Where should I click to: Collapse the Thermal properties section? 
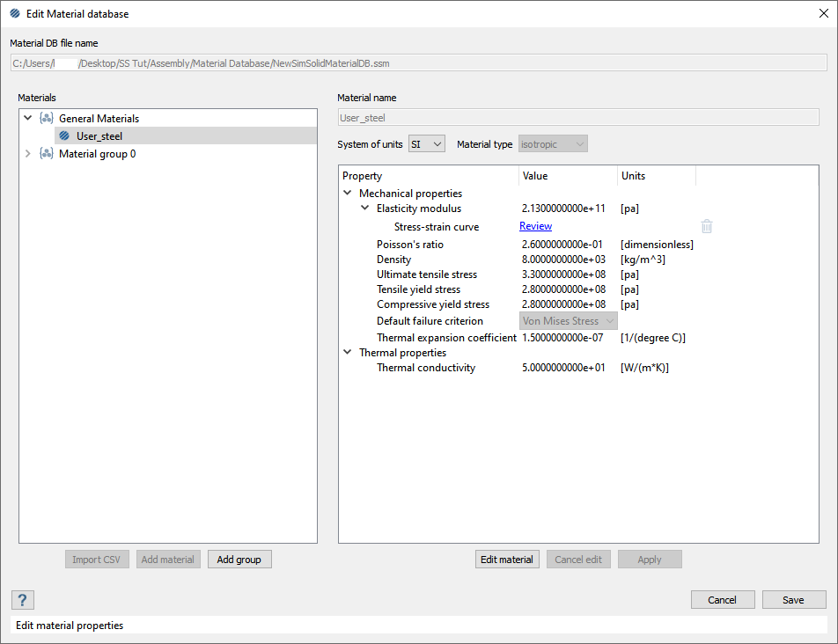(x=348, y=353)
